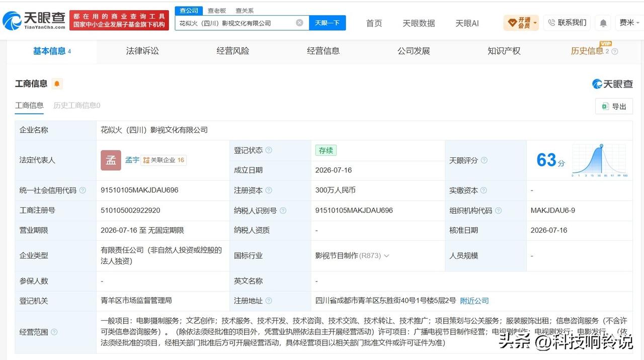Click the organization code MAKJDAU6-9
The width and height of the screenshot is (644, 360).
[x=553, y=210]
